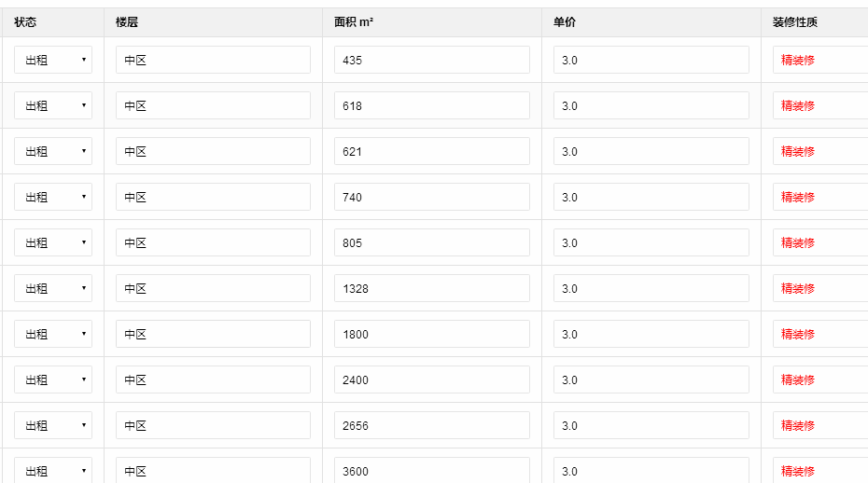The width and height of the screenshot is (868, 483).
Task: Open the status dropdown in the 435 area row
Action: pos(53,60)
